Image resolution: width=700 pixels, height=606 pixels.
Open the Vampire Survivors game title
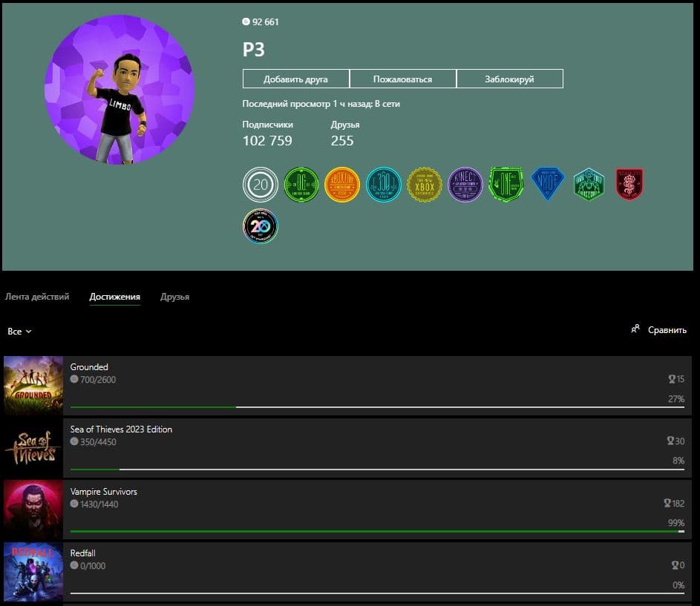point(104,491)
